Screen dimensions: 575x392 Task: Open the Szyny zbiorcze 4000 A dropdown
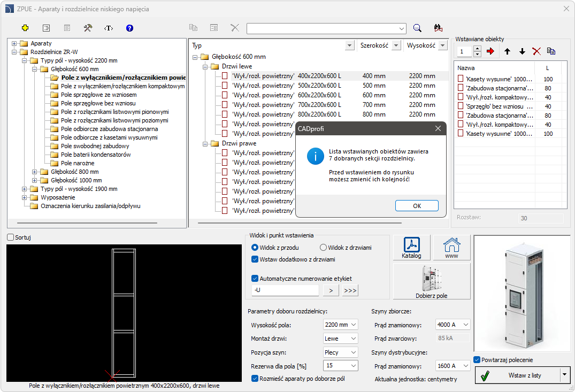(453, 325)
